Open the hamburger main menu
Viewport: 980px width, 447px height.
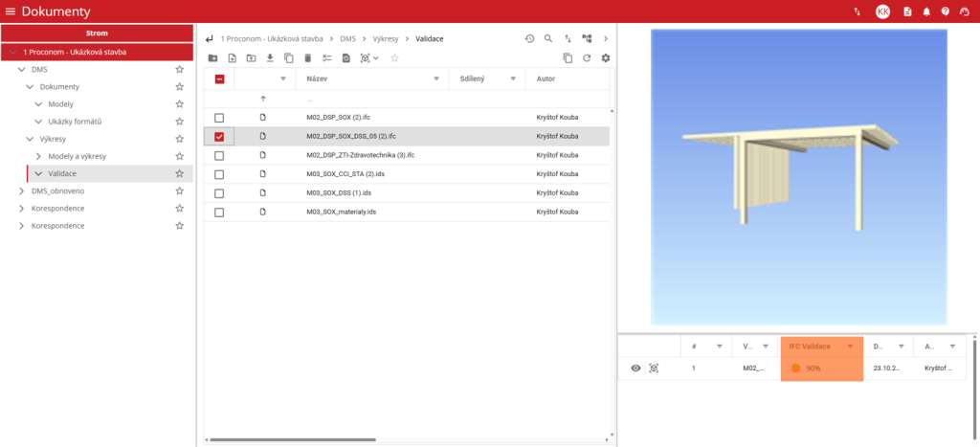coord(11,11)
